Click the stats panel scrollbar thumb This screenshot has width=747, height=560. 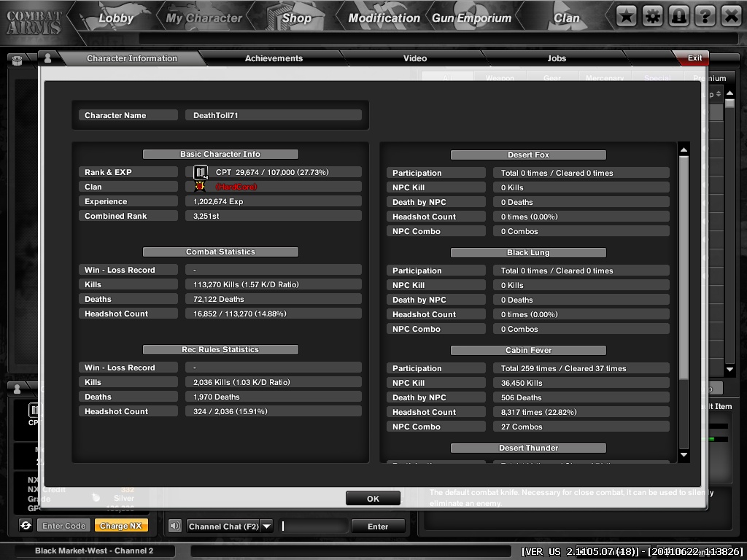(684, 268)
